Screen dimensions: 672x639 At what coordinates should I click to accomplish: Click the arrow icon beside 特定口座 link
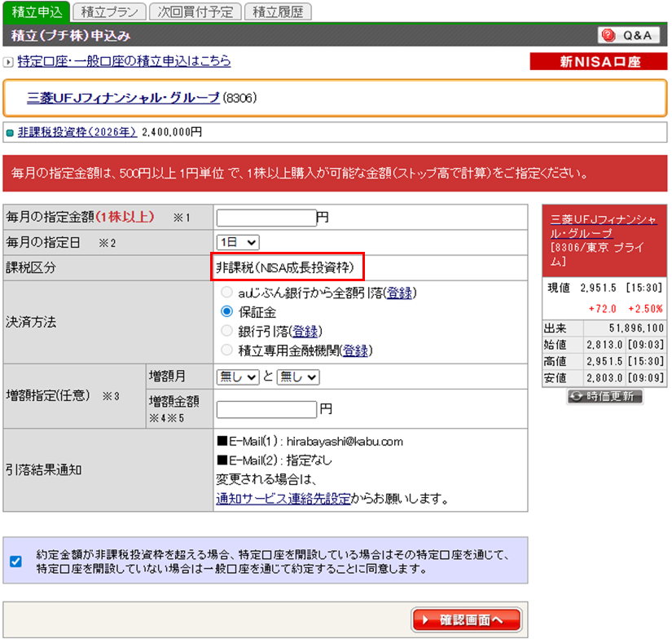click(x=8, y=62)
